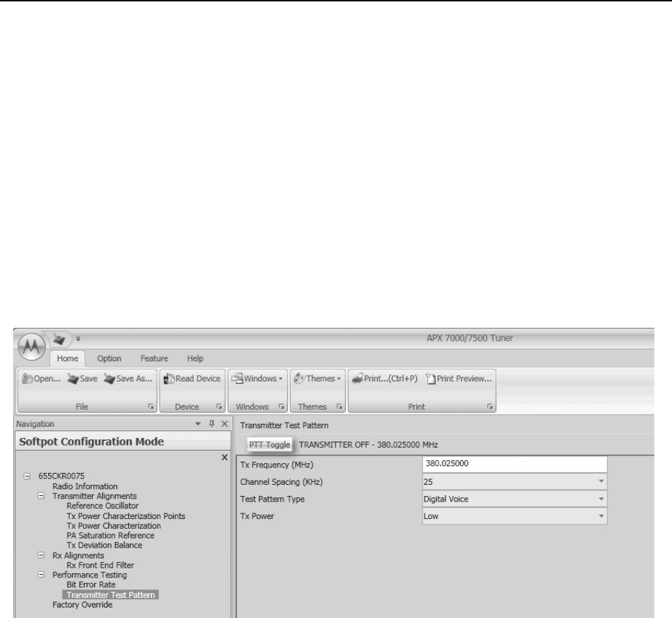The image size is (672, 618).
Task: Select Rx Alignments tree item
Action: tap(78, 556)
